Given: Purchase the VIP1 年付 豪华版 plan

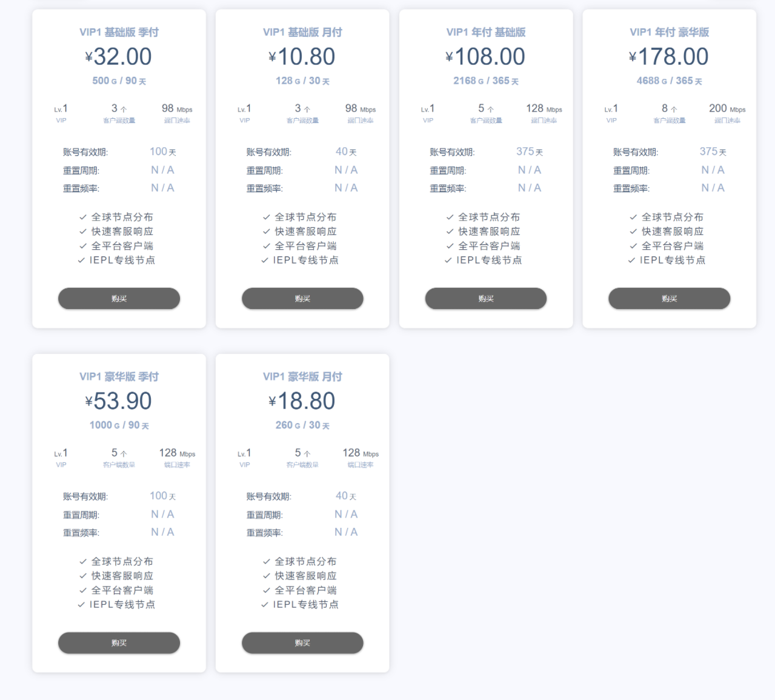Looking at the screenshot, I should [669, 299].
